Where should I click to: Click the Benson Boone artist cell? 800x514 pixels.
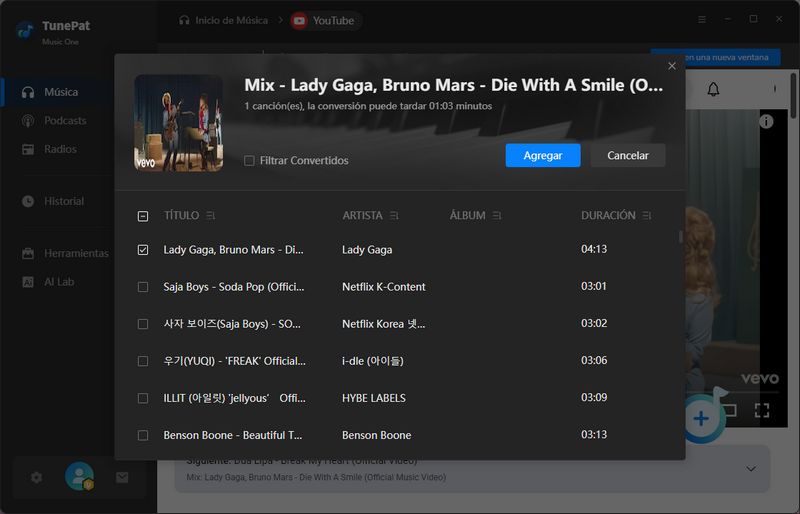coord(377,435)
